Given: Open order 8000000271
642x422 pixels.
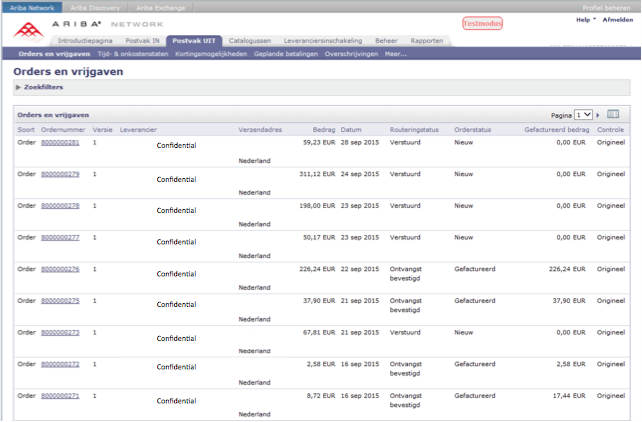Looking at the screenshot, I should (60, 396).
